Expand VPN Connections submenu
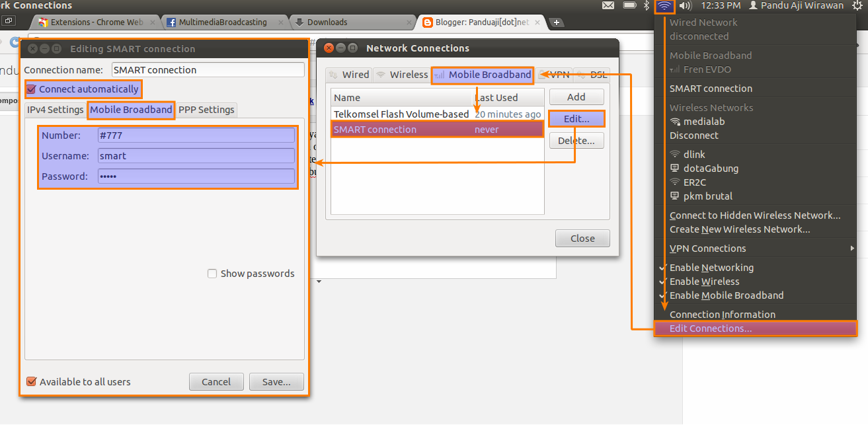 755,249
